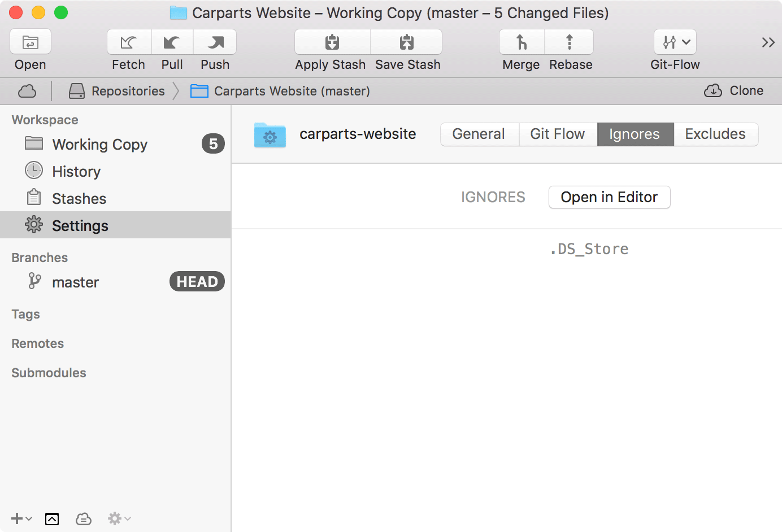The width and height of the screenshot is (782, 532).
Task: Push commits with the Push icon
Action: pos(215,42)
